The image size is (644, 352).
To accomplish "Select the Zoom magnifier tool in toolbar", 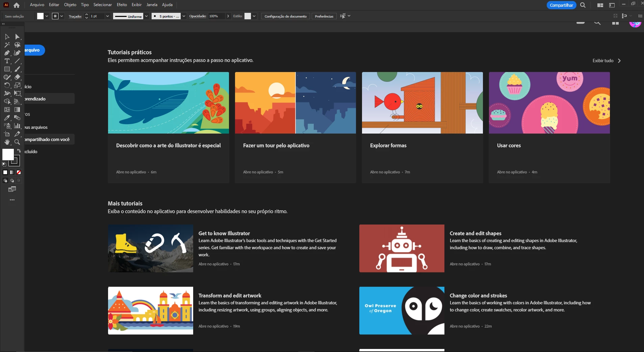I will [x=17, y=142].
